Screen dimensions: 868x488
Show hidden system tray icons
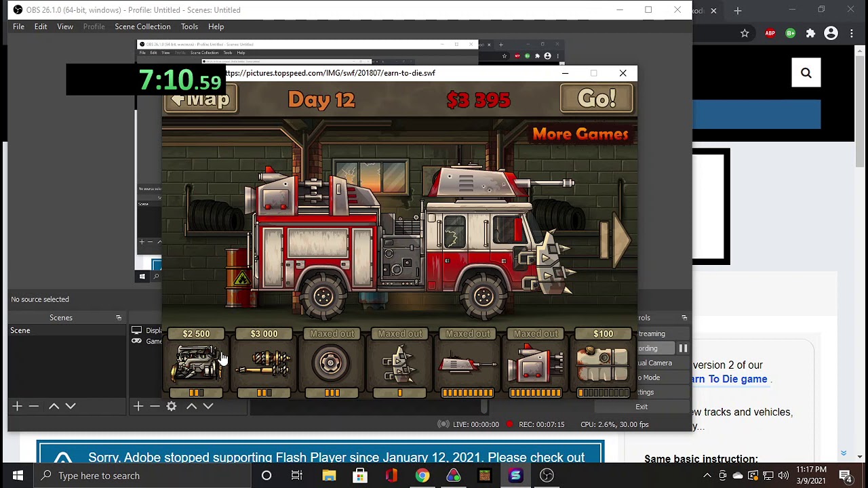[707, 476]
